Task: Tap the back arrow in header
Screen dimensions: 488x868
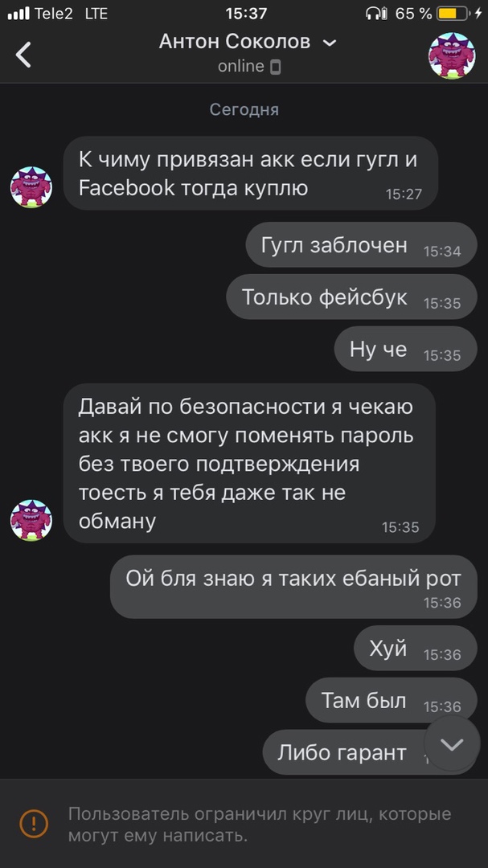Action: click(23, 55)
